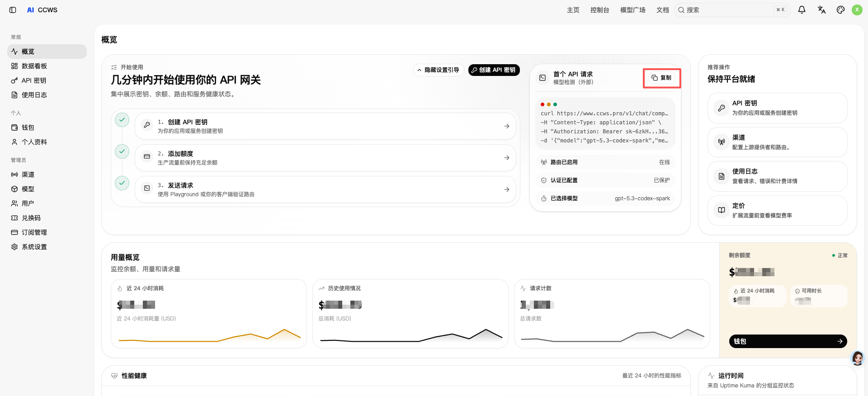
Task: Open the language translation switcher
Action: (x=821, y=10)
